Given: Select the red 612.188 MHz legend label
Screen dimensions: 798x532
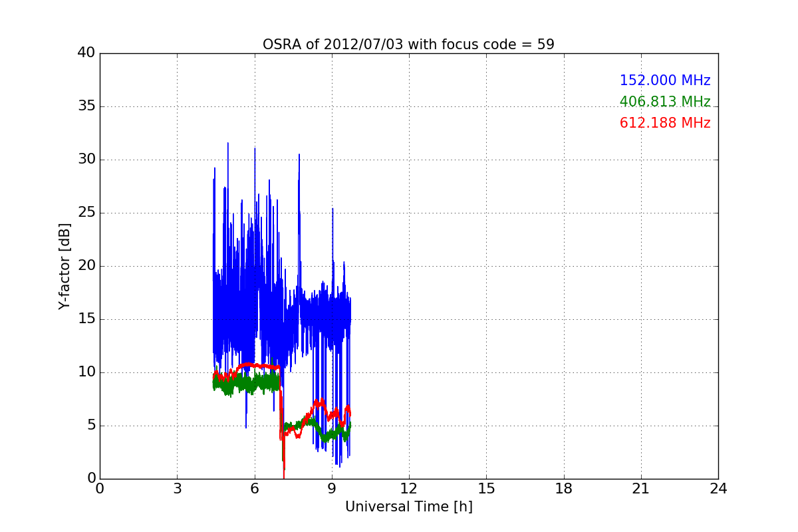Looking at the screenshot, I should tap(665, 123).
